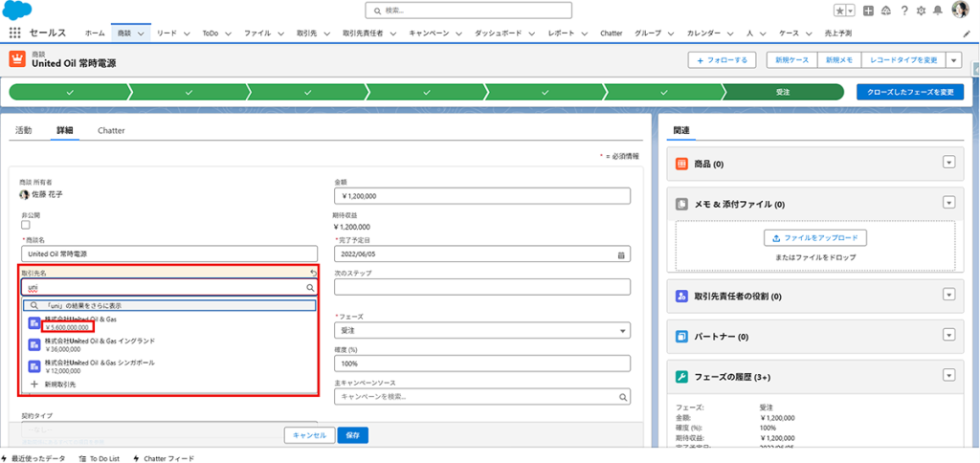Click the フォローする button

point(722,60)
